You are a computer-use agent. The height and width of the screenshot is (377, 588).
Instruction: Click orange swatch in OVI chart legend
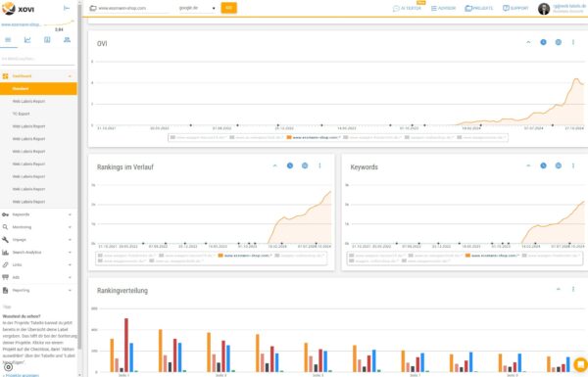tap(289, 137)
